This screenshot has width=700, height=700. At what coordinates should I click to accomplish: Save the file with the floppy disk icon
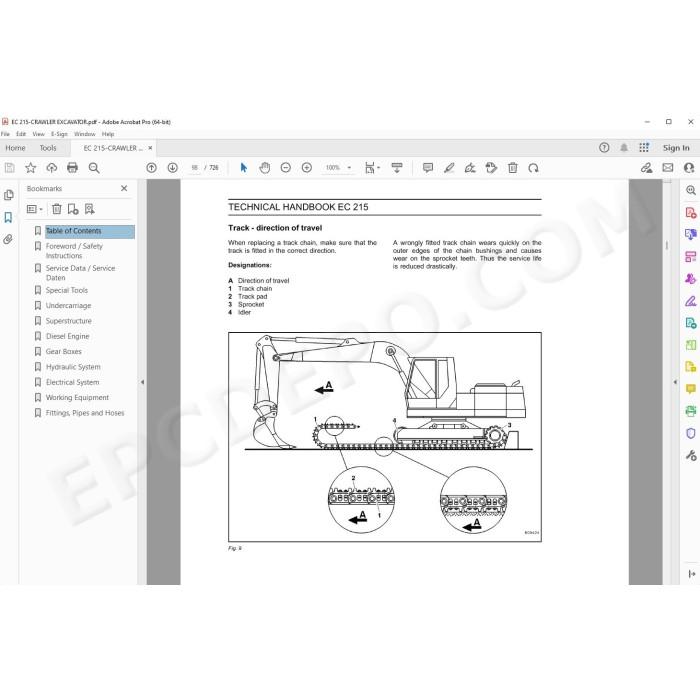(9, 168)
